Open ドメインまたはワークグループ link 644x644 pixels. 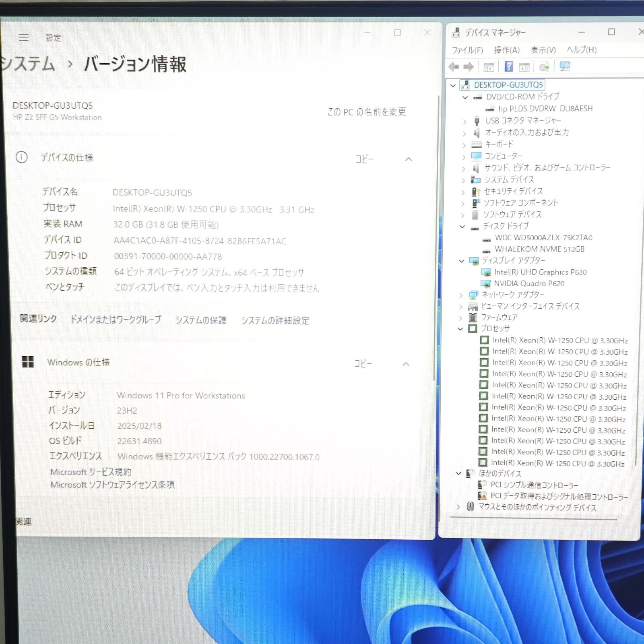[116, 320]
